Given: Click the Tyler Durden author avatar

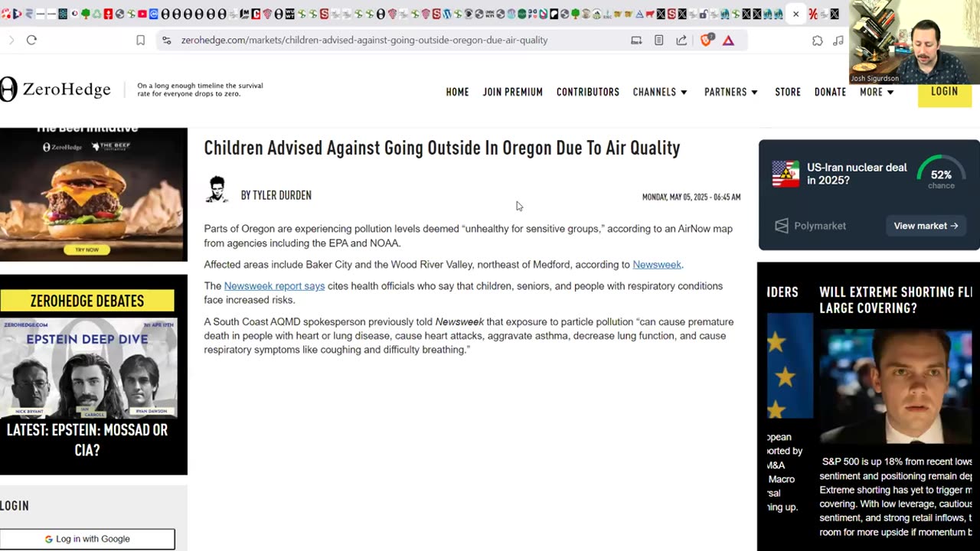Looking at the screenshot, I should pos(217,190).
